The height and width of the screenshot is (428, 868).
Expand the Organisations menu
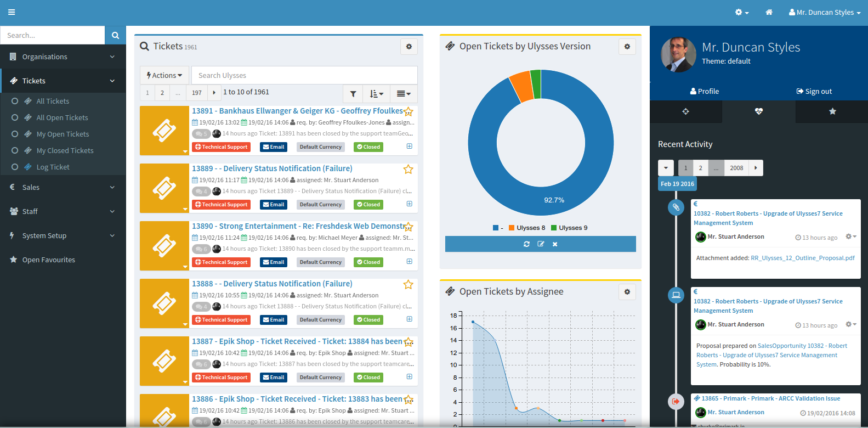[x=63, y=57]
